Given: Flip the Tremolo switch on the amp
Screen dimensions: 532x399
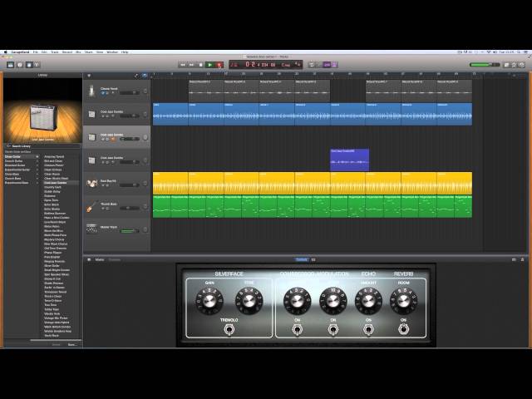Looking at the screenshot, I should 229,329.
